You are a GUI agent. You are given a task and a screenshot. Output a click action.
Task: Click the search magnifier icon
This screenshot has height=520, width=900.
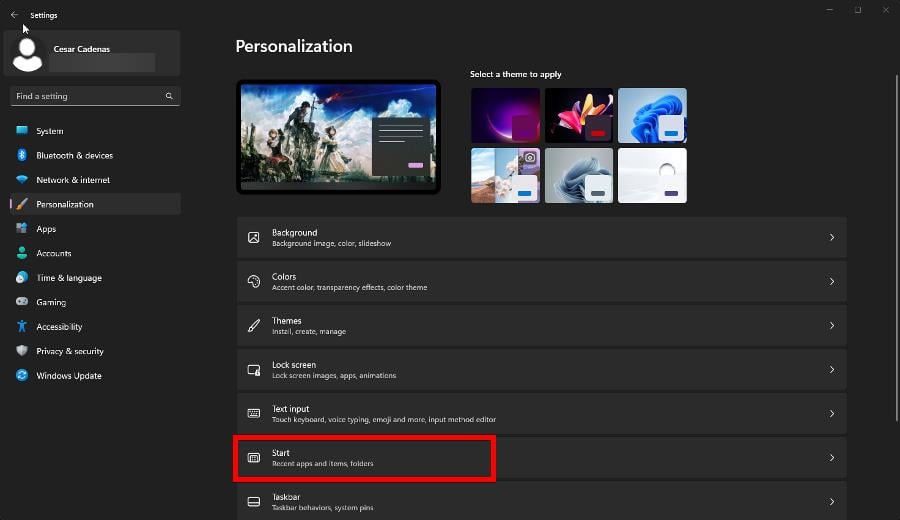169,96
